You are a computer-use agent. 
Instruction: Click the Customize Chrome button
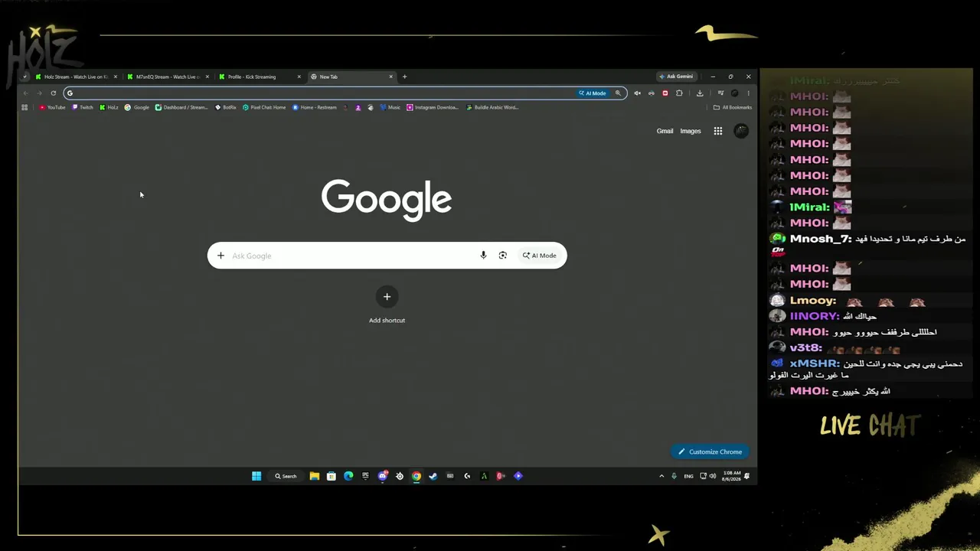pos(710,452)
